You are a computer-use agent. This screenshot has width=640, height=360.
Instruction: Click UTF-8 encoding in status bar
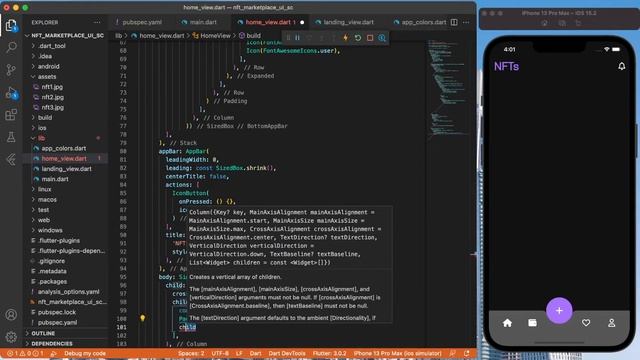point(220,353)
